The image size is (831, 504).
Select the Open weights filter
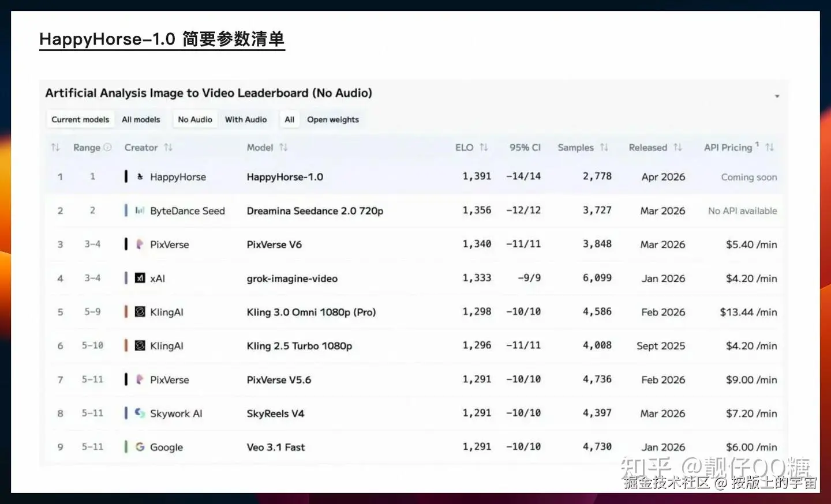click(333, 119)
